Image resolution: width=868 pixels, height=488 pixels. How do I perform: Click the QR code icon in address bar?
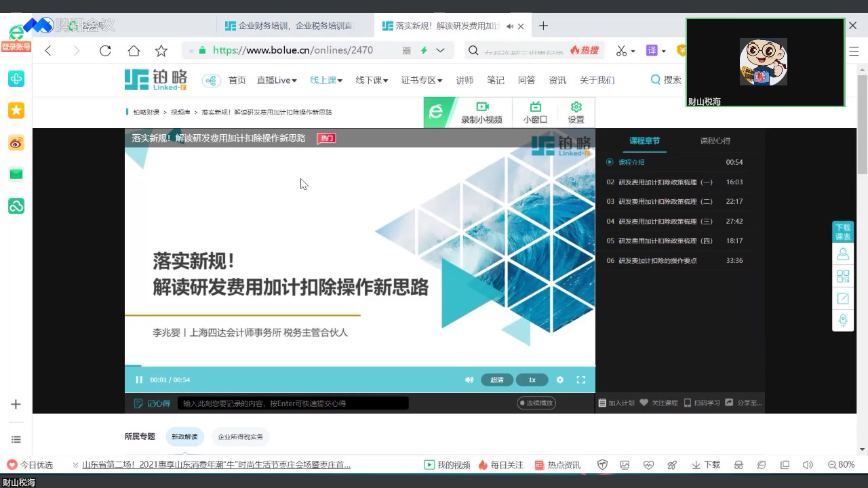[407, 50]
